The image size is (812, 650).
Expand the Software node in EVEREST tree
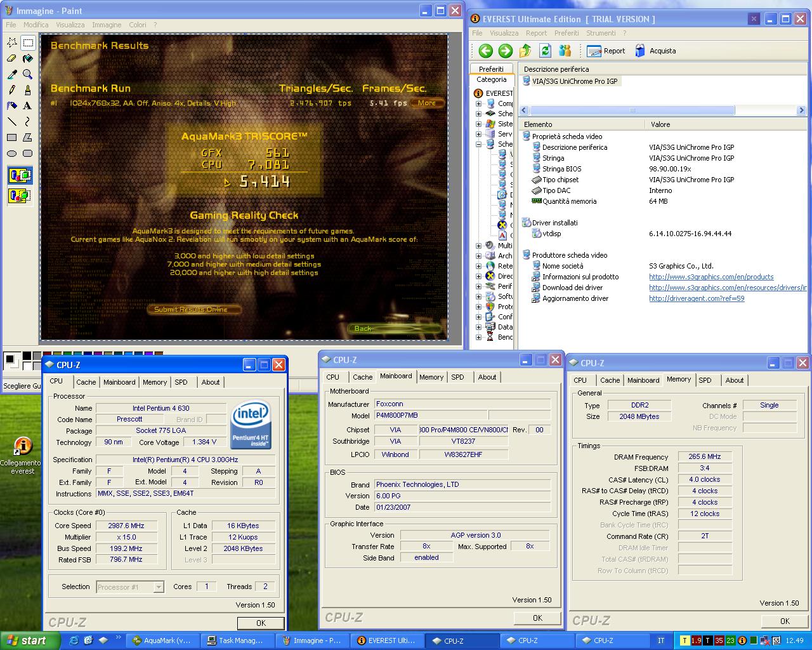pos(478,296)
